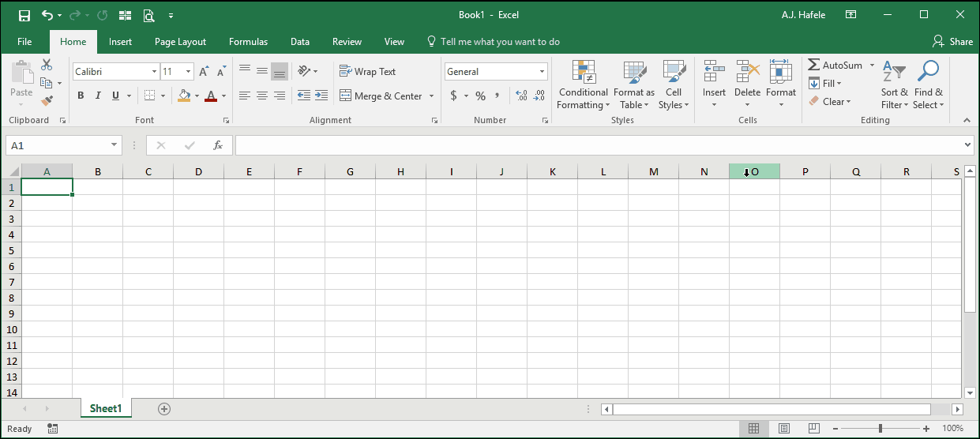
Task: Select column O header
Action: coord(754,171)
